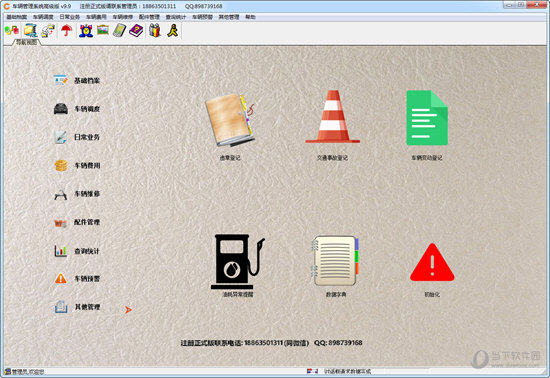Open the traffic accident registration cone icon
The width and height of the screenshot is (550, 378).
click(333, 117)
